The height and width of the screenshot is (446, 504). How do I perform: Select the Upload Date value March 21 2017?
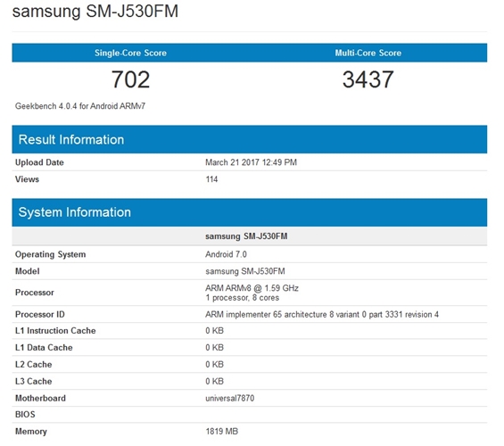(x=251, y=162)
